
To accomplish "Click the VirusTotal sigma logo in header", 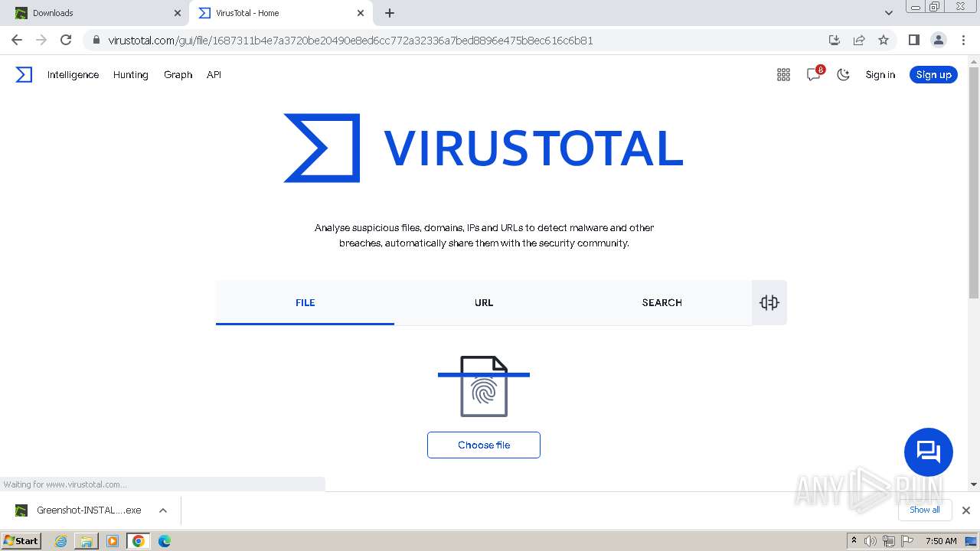I will [x=24, y=74].
